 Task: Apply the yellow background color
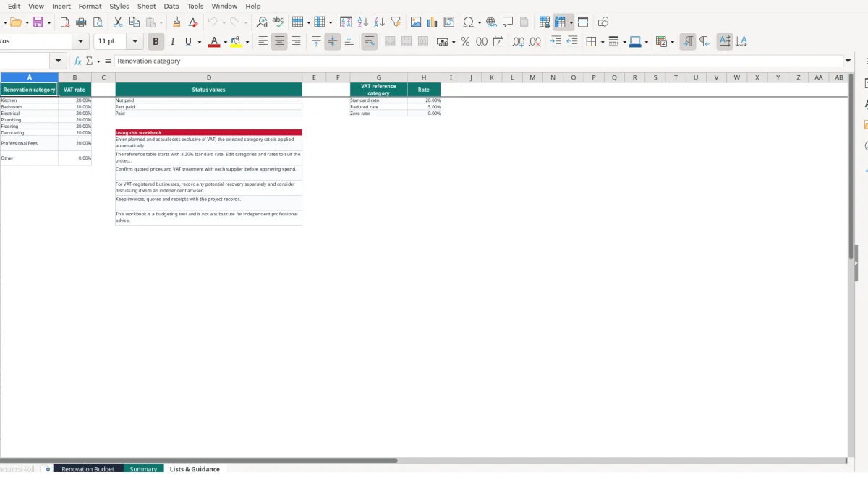pyautogui.click(x=236, y=42)
